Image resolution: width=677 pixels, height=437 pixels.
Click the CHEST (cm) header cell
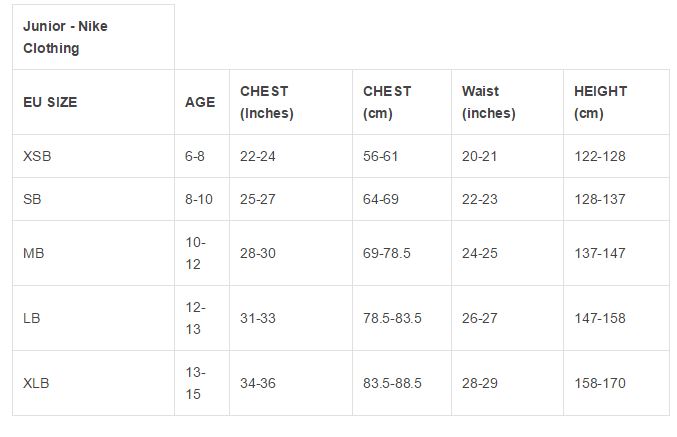click(x=402, y=102)
